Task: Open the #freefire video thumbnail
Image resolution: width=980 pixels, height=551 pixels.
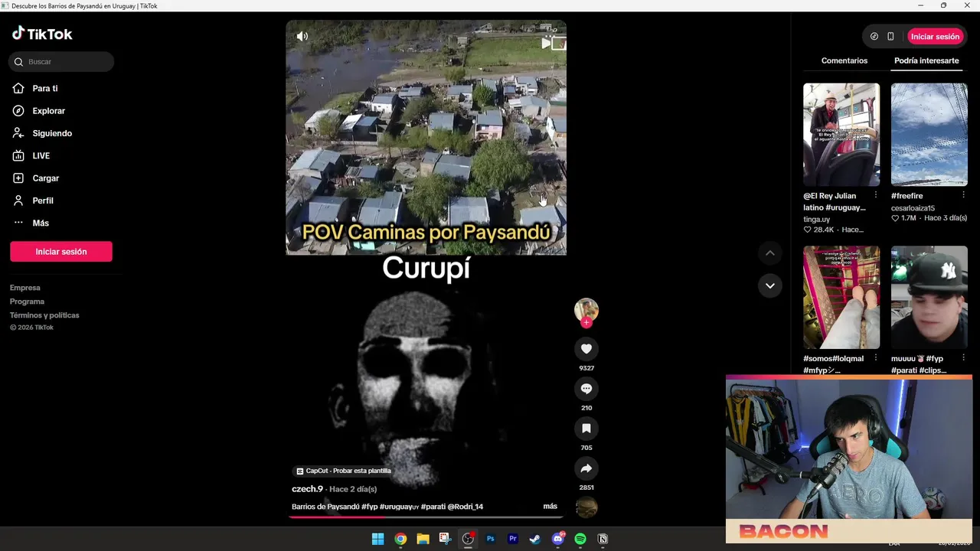Action: pos(929,135)
